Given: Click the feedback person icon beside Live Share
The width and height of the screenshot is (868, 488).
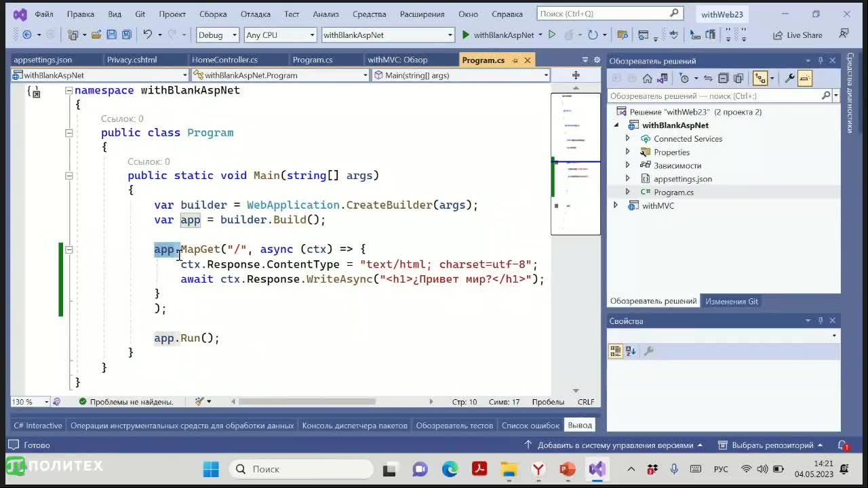Looking at the screenshot, I should coord(844,34).
